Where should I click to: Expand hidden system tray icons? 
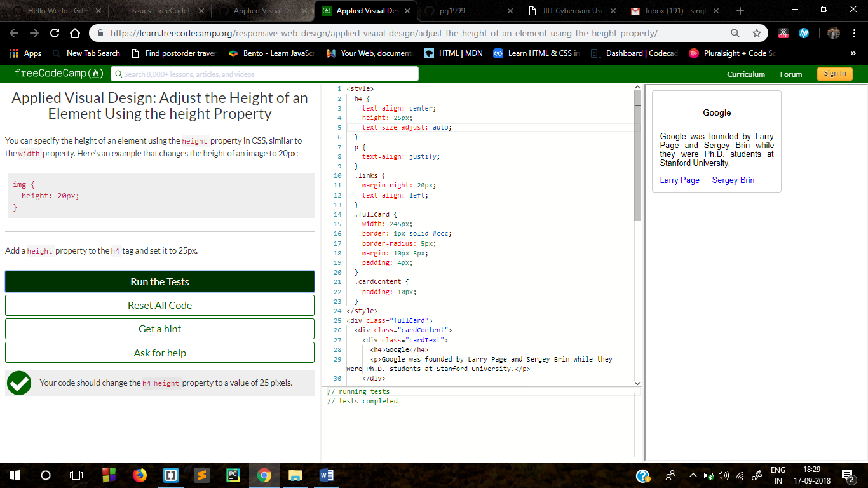693,475
